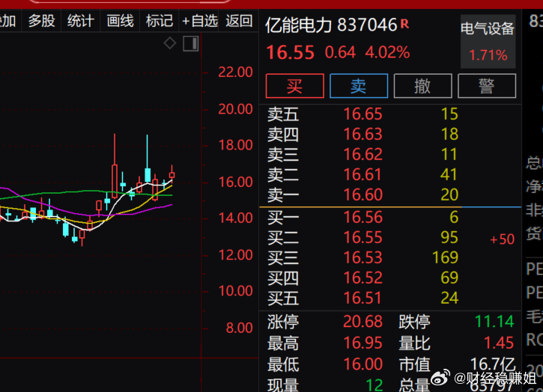
Task: Click 买三 volume 169
Action: [x=446, y=257]
